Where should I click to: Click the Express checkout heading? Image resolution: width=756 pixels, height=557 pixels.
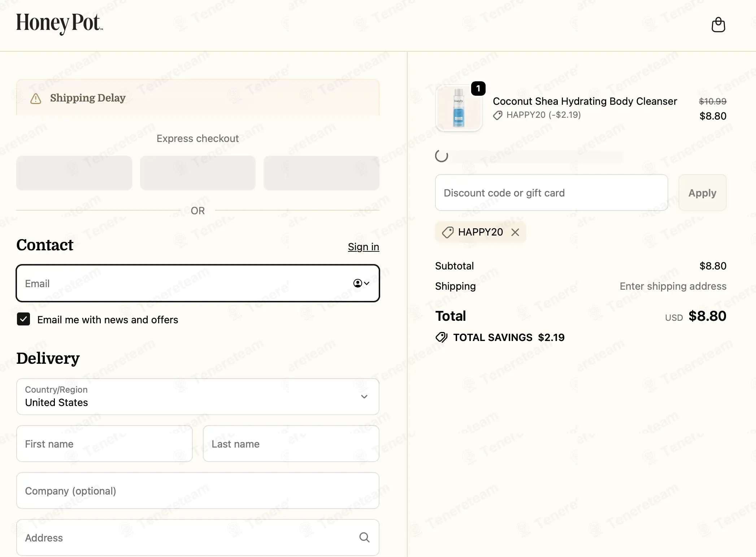[x=197, y=138]
